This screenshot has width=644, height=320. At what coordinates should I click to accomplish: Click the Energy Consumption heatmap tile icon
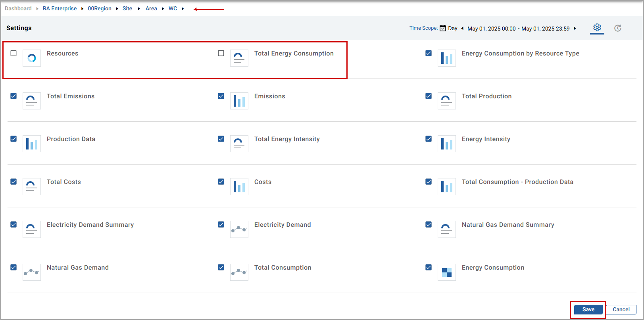click(x=446, y=272)
